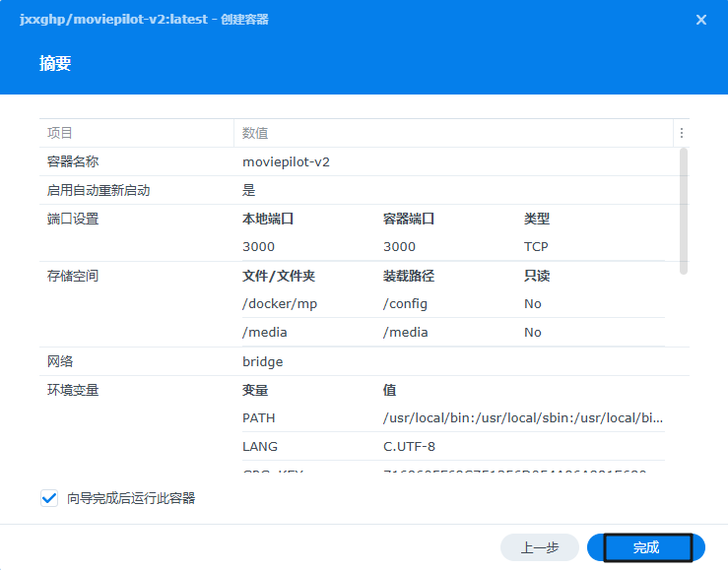Viewport: 728px width, 570px height.
Task: Click the 数值 column header
Action: (x=255, y=133)
